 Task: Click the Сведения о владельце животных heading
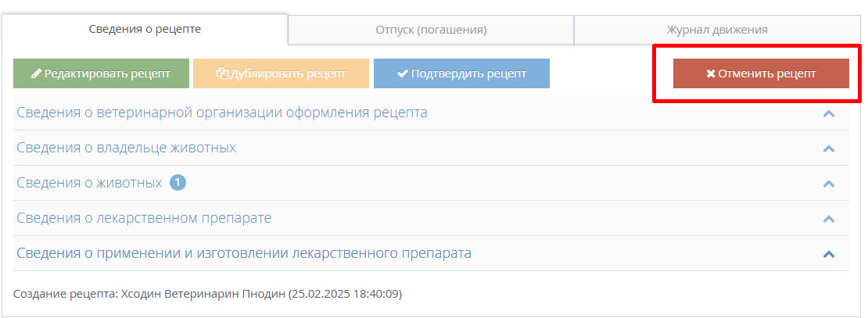127,148
